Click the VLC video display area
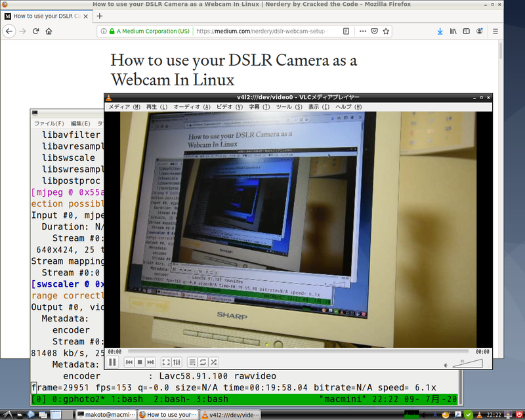Viewport: 525px width, 420px height. tap(298, 230)
